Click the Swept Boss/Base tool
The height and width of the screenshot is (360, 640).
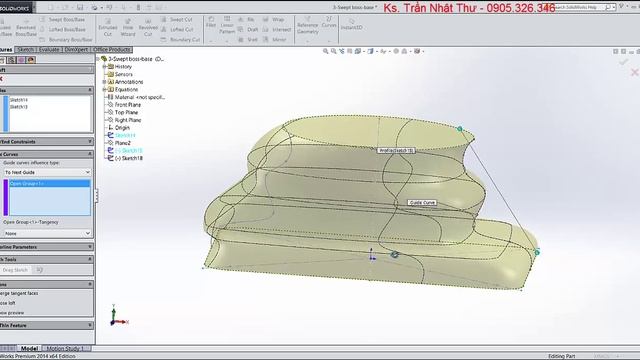pyautogui.click(x=63, y=20)
